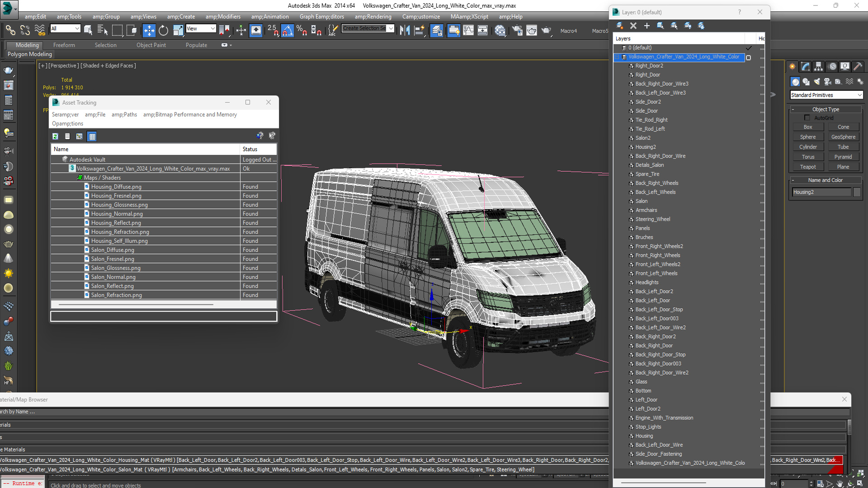Click the GeoSphere primitive button
868x488 pixels.
coord(843,137)
